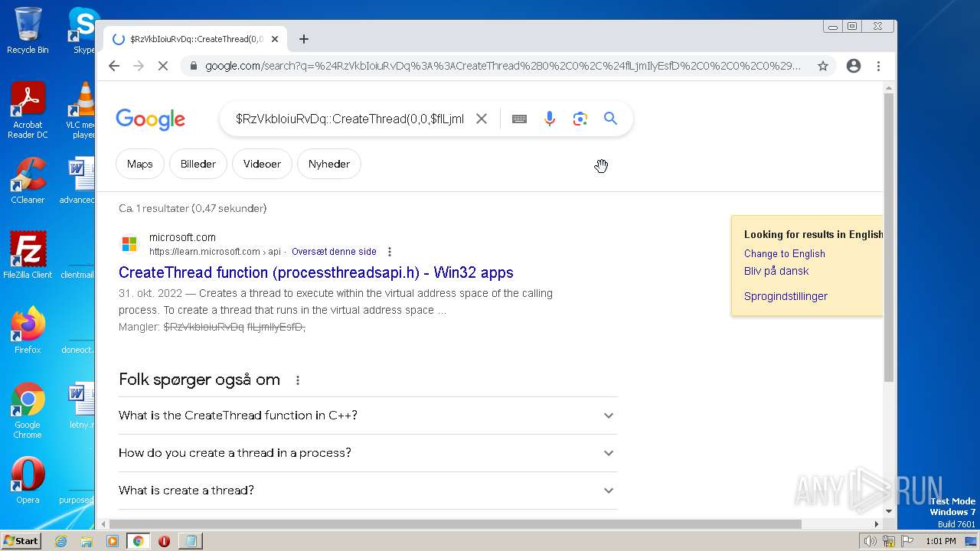Stop loading the page with X button
Image resolution: width=980 pixels, height=551 pixels.
click(x=163, y=66)
